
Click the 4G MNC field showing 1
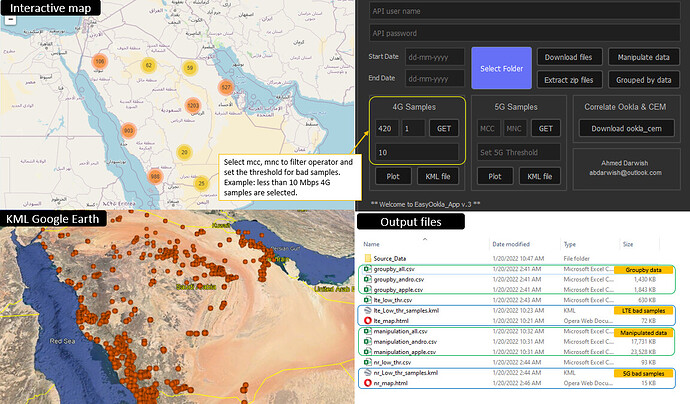(413, 129)
